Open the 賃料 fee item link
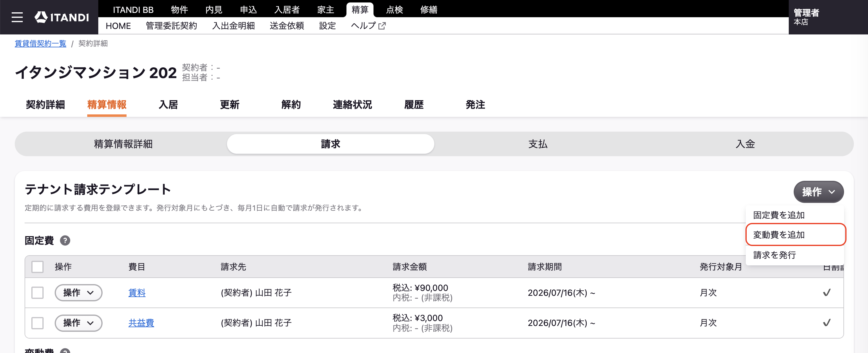 pyautogui.click(x=137, y=292)
